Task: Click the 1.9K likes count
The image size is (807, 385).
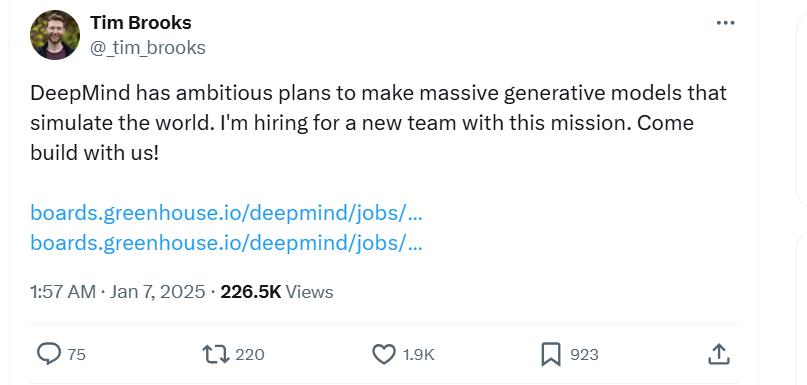Action: [418, 355]
